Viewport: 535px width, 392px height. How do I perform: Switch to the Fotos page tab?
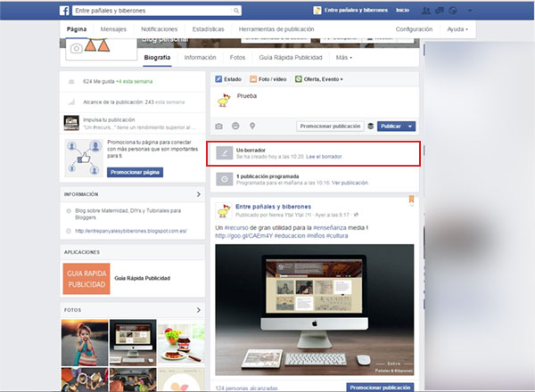[x=237, y=58]
